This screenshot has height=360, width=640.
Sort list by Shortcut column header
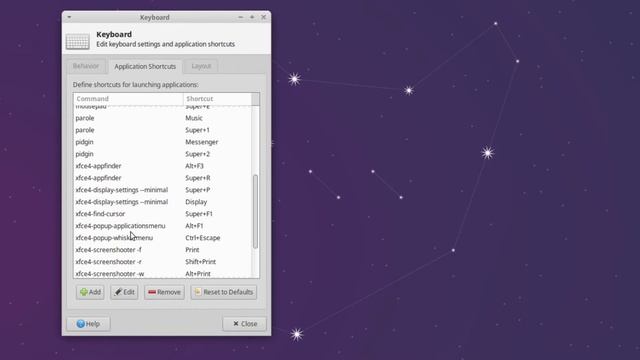tap(217, 99)
